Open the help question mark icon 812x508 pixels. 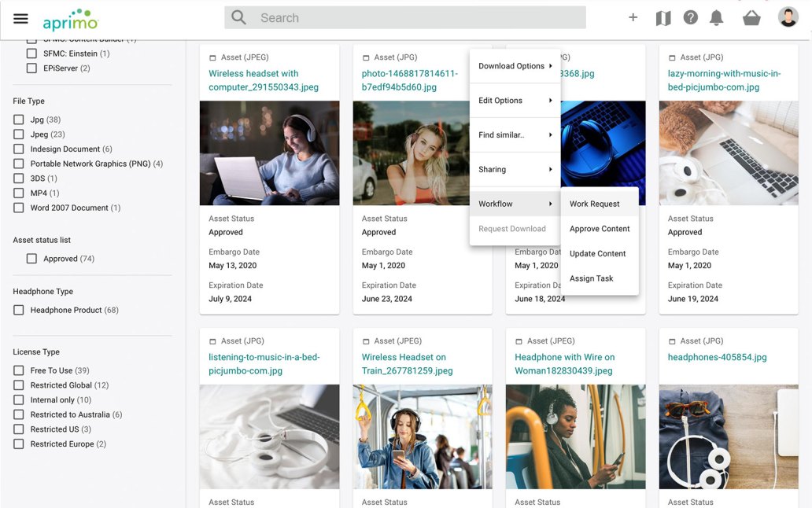(x=690, y=17)
